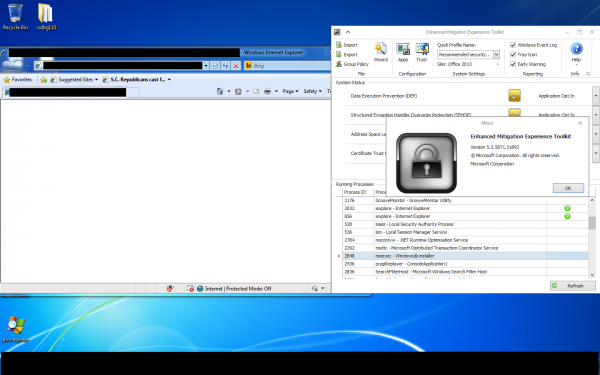Image resolution: width=600 pixels, height=375 pixels.
Task: Select the open Internet Explorer tab
Action: (x=70, y=92)
